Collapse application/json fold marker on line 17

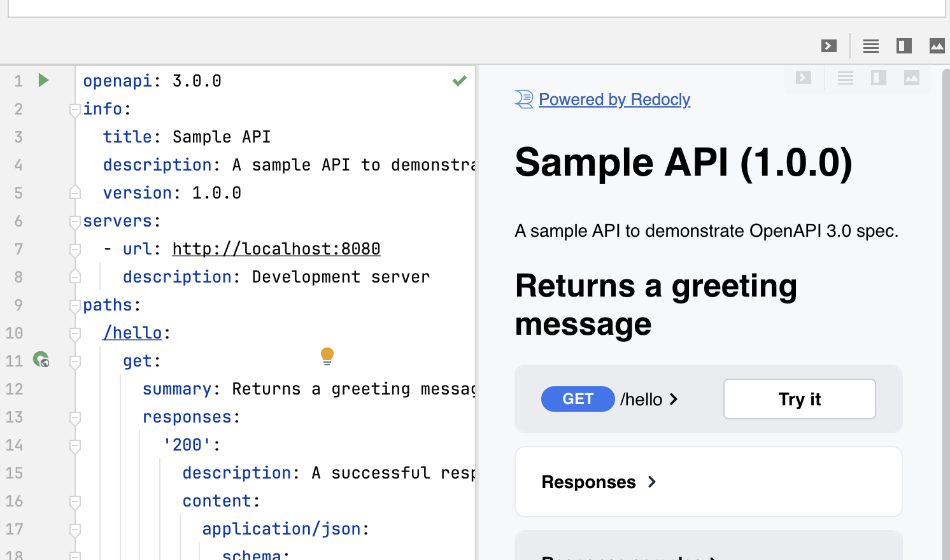coord(75,529)
